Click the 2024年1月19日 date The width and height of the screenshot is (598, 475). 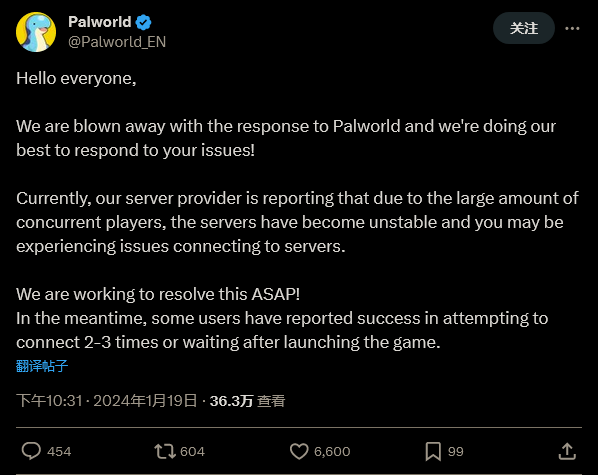pos(145,401)
